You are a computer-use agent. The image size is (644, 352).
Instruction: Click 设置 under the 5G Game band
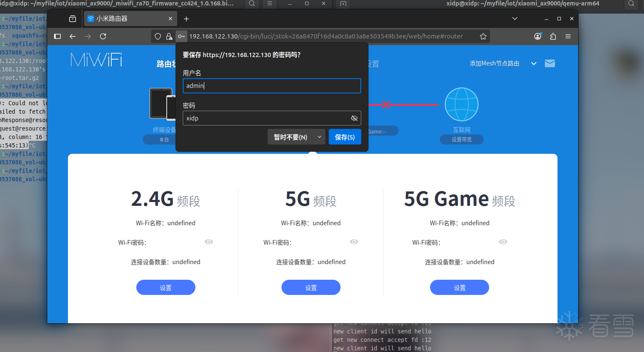point(460,287)
